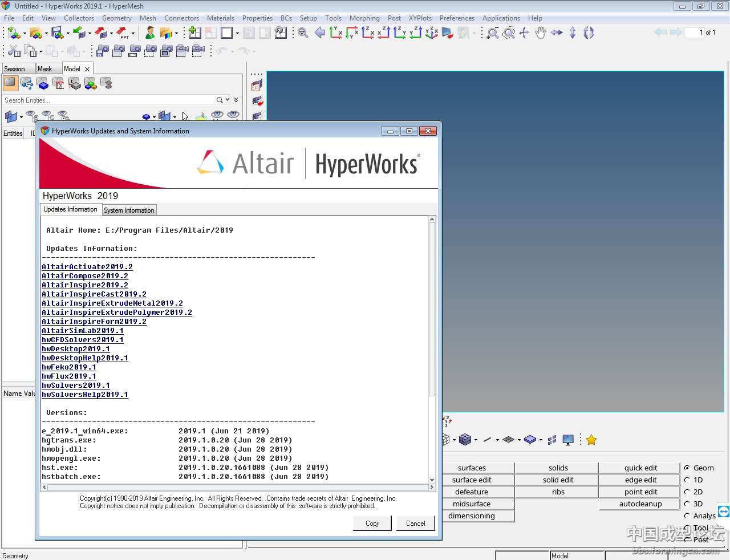Click the yellow star favorites icon
730x560 pixels.
click(591, 440)
